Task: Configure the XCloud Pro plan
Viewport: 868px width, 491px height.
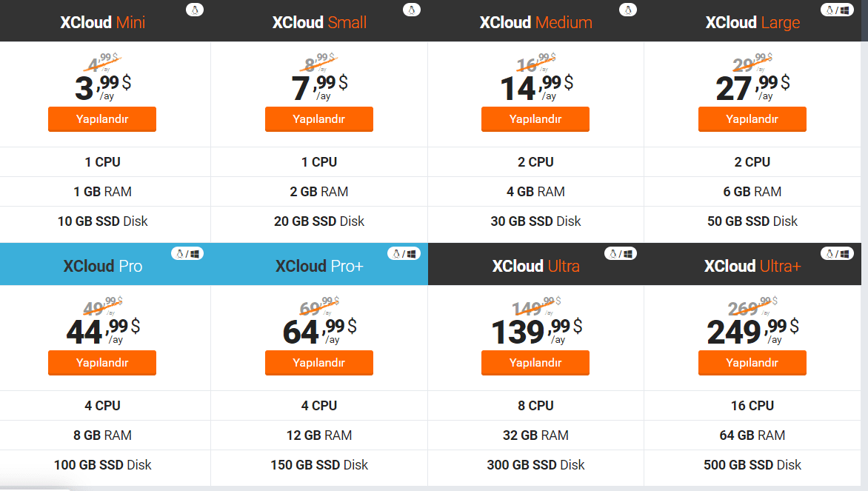Action: pyautogui.click(x=102, y=363)
